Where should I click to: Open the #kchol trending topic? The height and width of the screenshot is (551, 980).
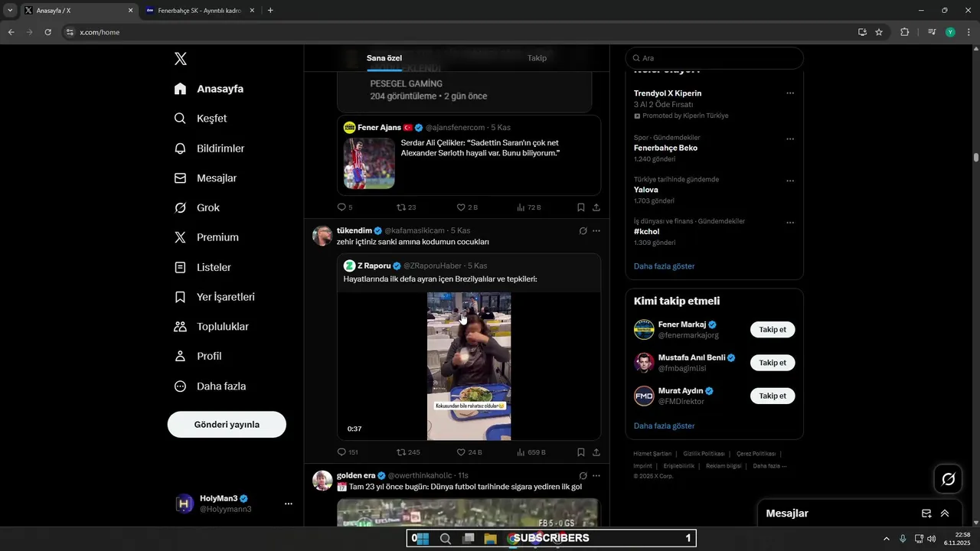point(647,232)
